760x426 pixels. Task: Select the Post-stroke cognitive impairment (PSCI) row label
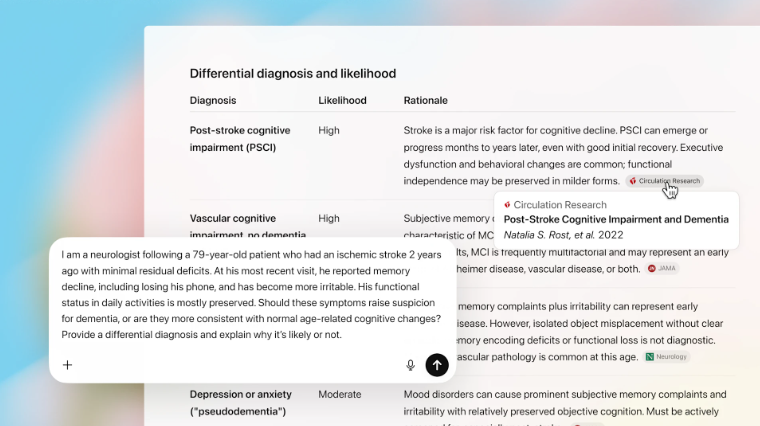pos(240,139)
